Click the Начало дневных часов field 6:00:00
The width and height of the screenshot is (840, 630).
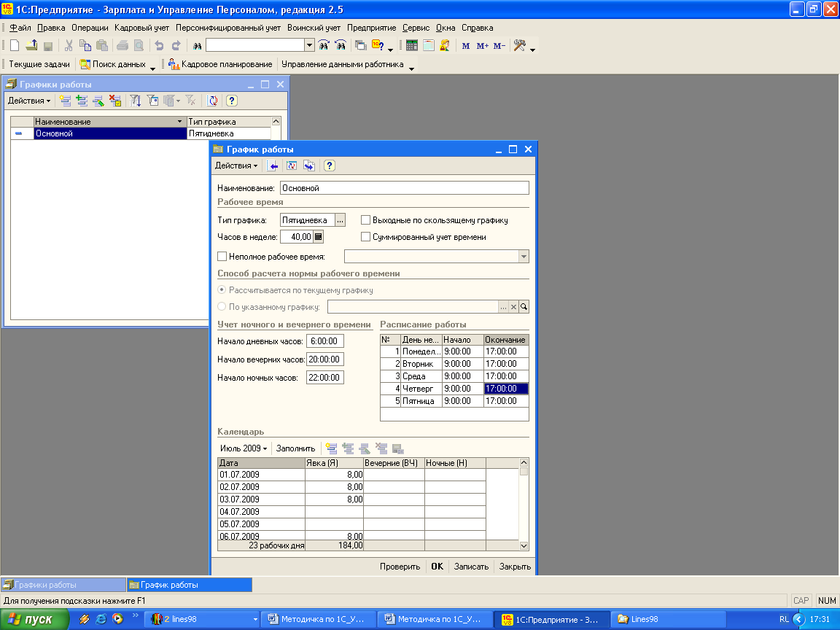click(325, 341)
